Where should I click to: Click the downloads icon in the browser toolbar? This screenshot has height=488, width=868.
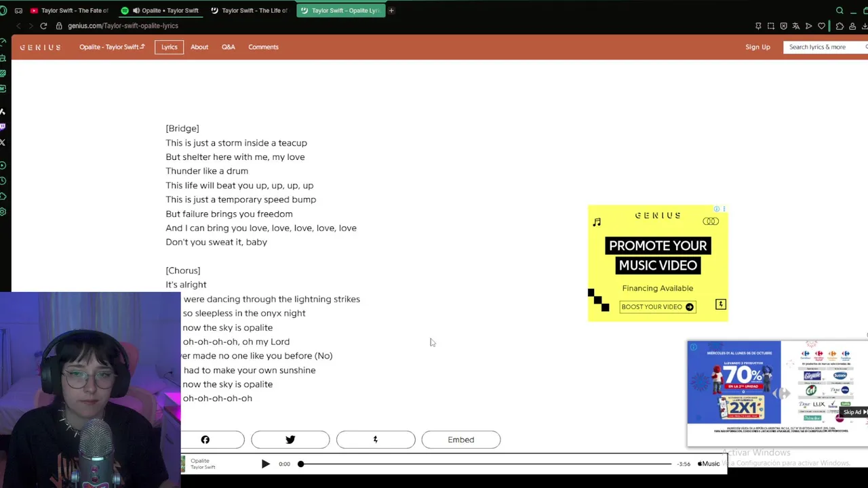(865, 26)
